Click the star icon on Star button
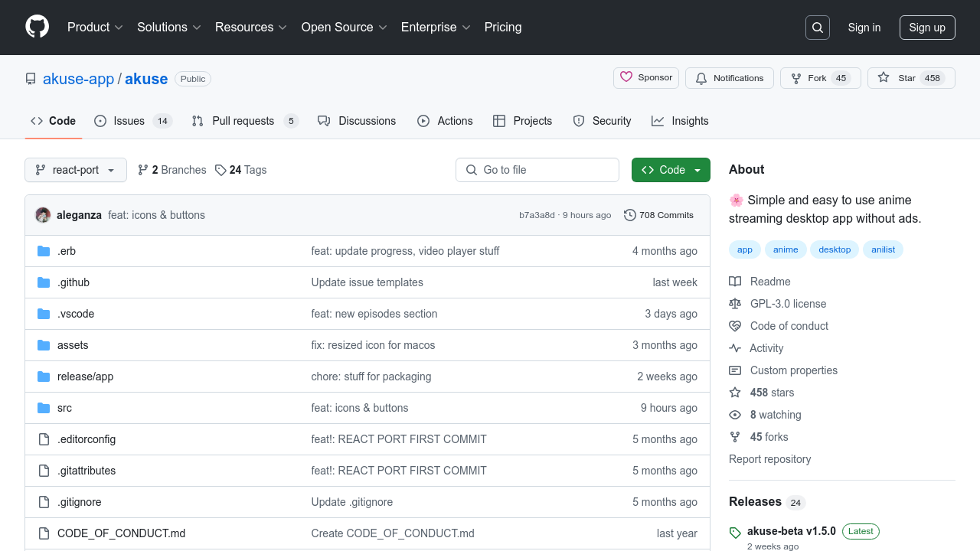 click(x=884, y=78)
